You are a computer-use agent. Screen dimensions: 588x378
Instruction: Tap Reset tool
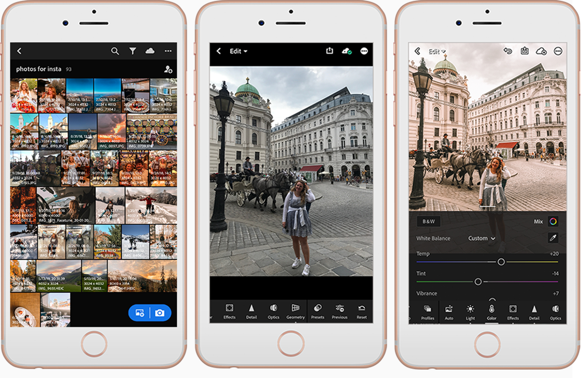coord(362,311)
